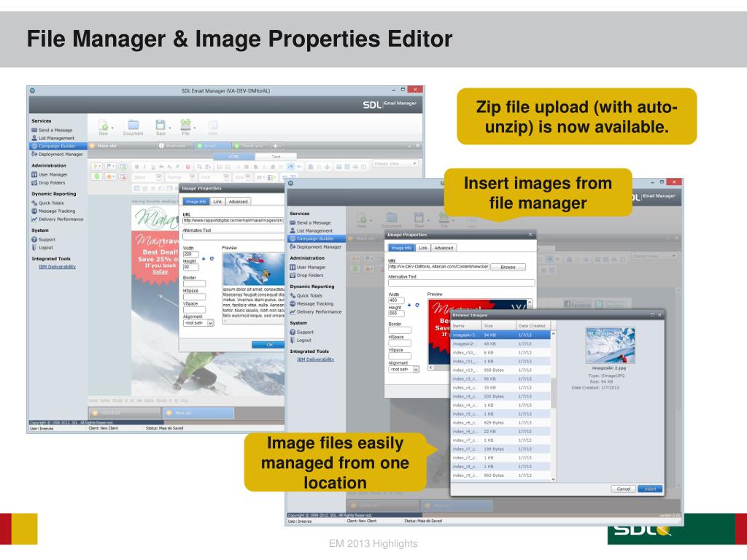Click Browse button in front window Image Properties
747x560 pixels.
click(508, 267)
